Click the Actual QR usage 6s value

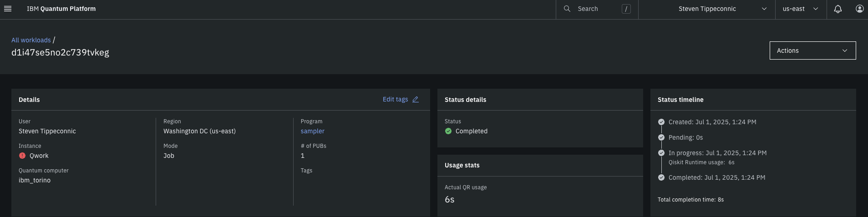pyautogui.click(x=449, y=199)
